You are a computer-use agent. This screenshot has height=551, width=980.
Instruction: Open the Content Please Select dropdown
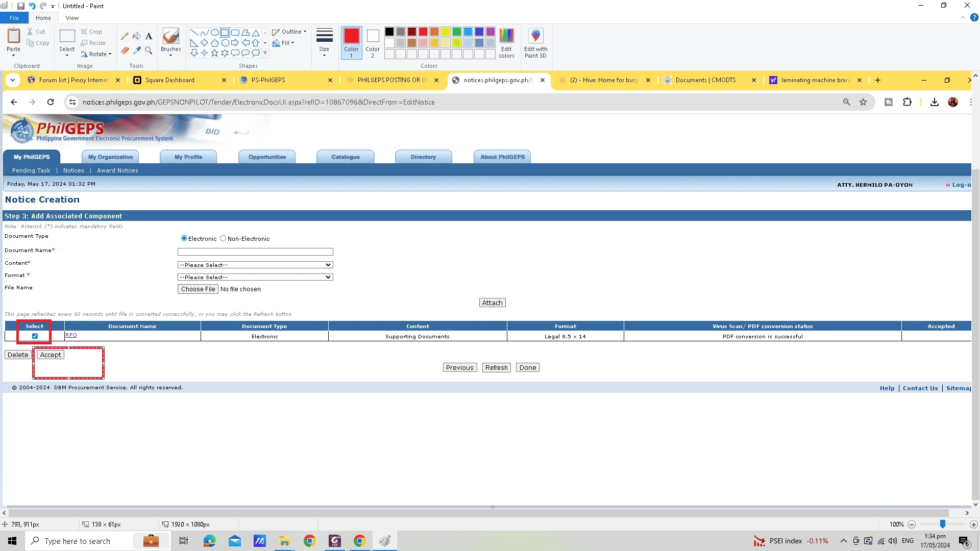tap(255, 265)
